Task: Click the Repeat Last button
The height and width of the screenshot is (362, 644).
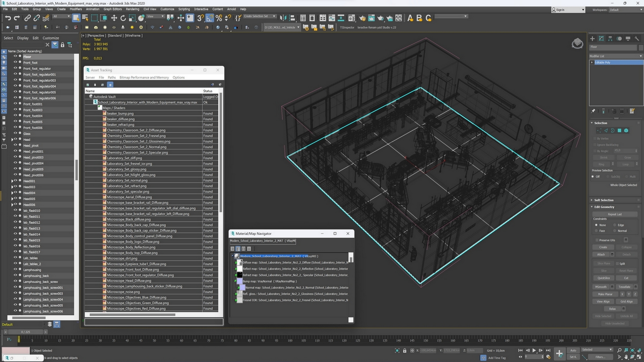Action: [614, 215]
